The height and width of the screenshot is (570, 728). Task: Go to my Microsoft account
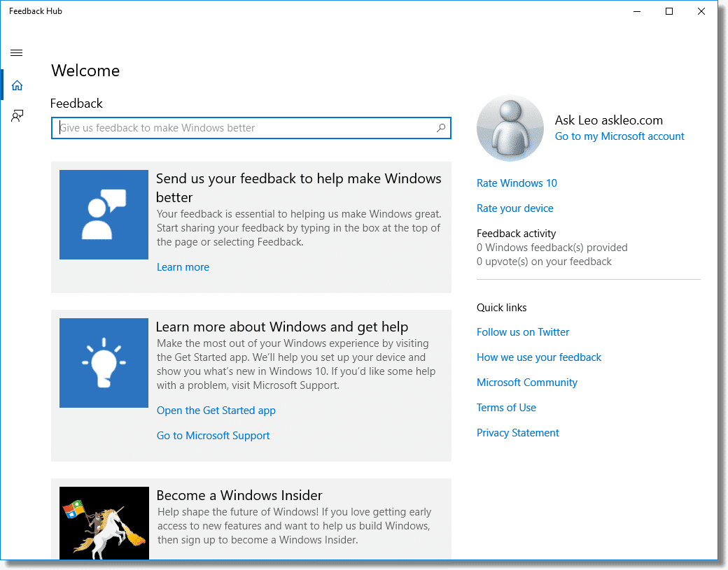coord(619,136)
